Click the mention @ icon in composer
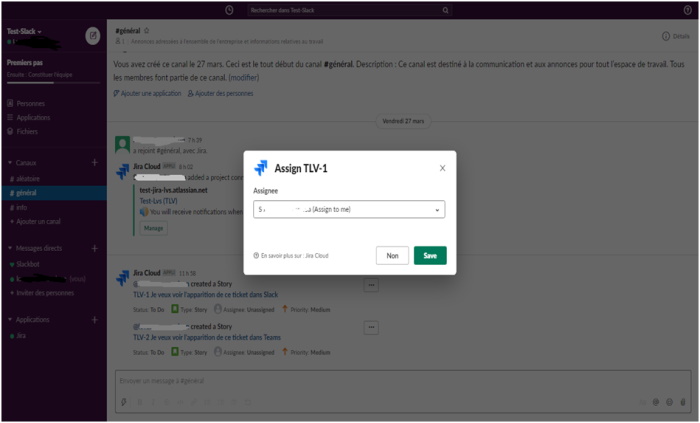700x423 pixels. coord(656,402)
